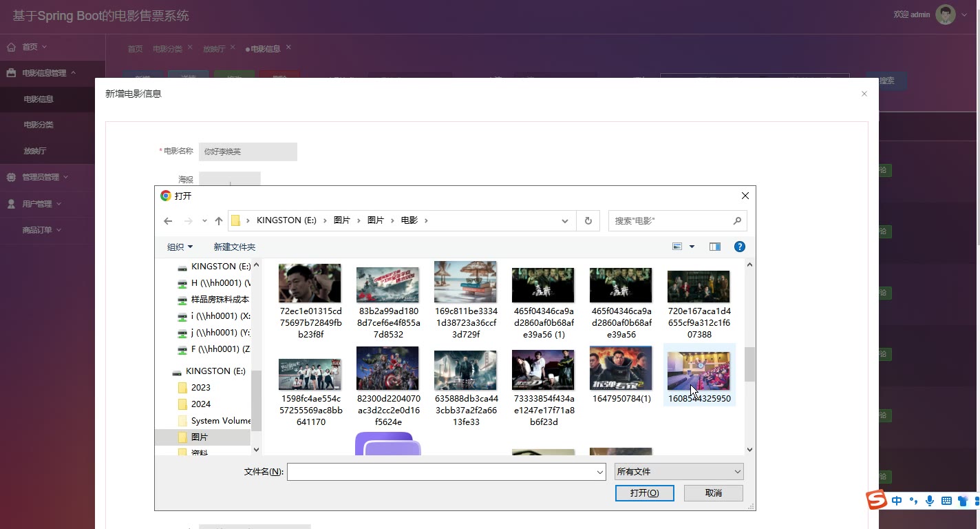Open the 文件名 combo box dropdown arrow
The image size is (980, 529).
click(600, 472)
